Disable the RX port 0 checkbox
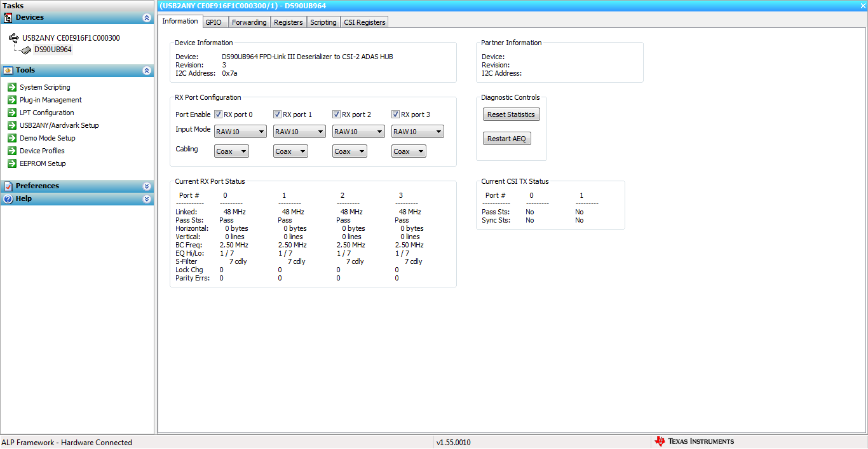 [x=218, y=114]
